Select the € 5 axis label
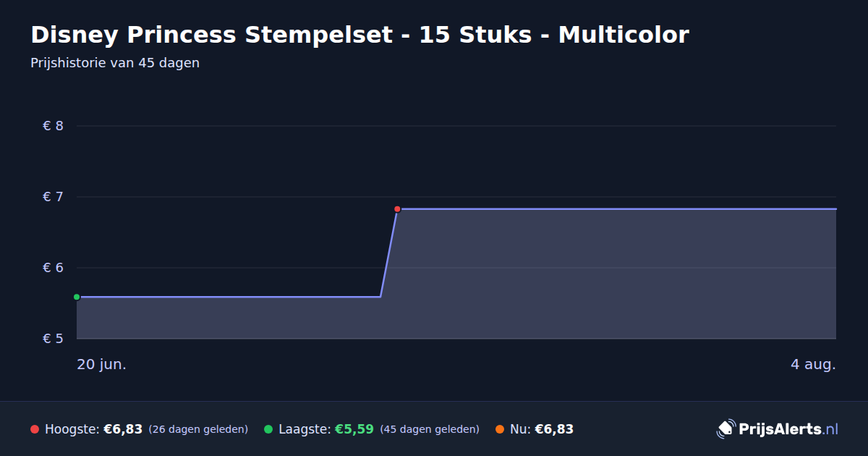This screenshot has width=868, height=456. coord(54,339)
